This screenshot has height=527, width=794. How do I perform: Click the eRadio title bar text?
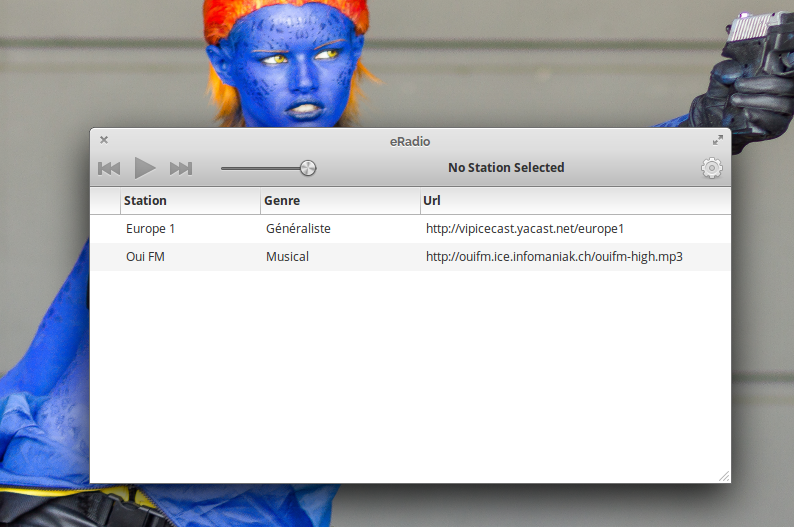(x=410, y=141)
